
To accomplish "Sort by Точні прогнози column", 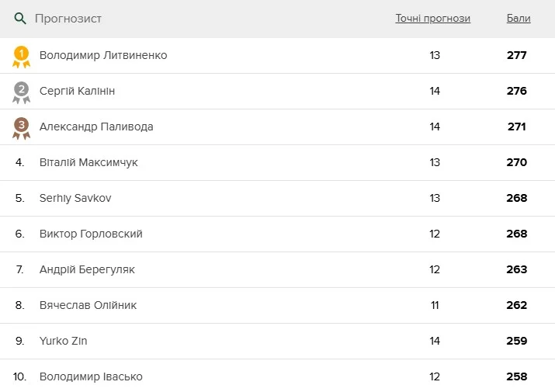I will pos(432,19).
